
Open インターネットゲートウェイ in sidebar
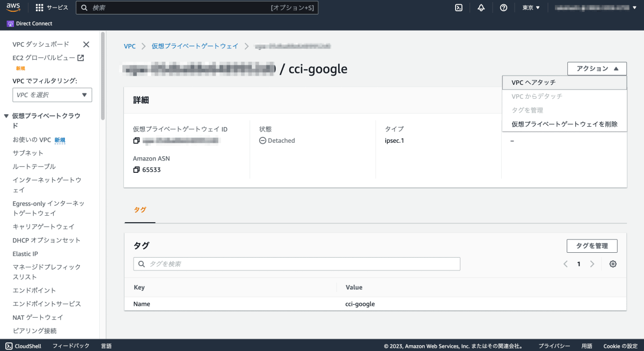coord(47,185)
